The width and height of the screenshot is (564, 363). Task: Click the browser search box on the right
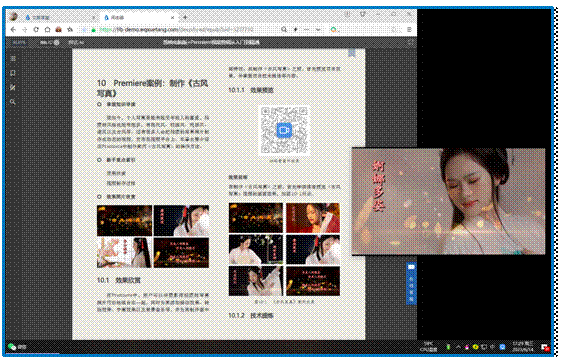(365, 30)
